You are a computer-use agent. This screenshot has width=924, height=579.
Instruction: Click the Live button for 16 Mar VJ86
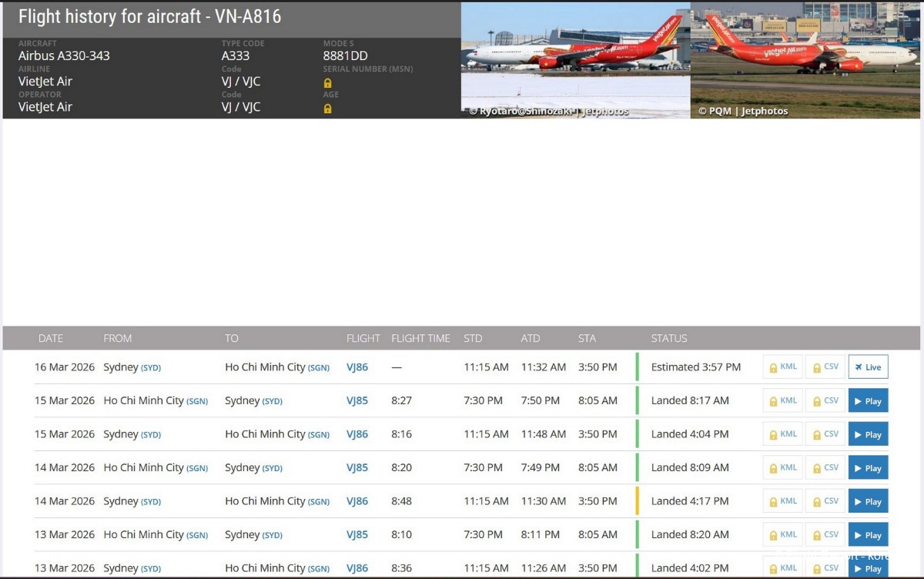(x=868, y=367)
